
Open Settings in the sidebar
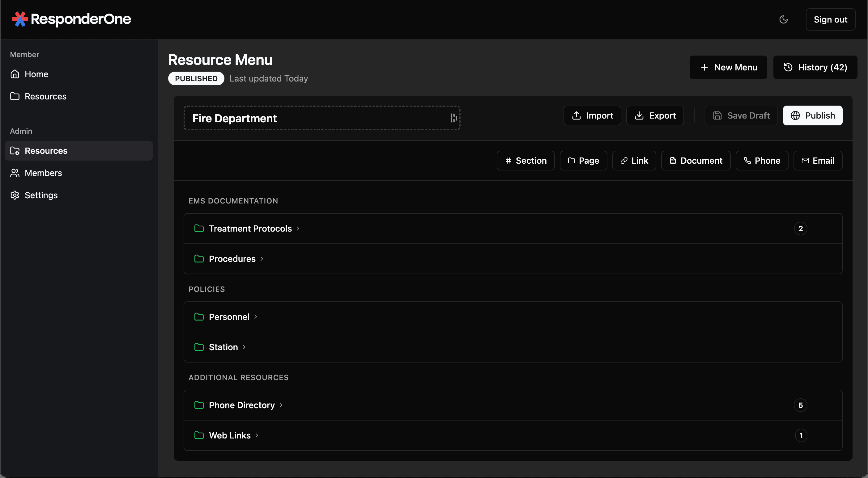[x=41, y=195]
